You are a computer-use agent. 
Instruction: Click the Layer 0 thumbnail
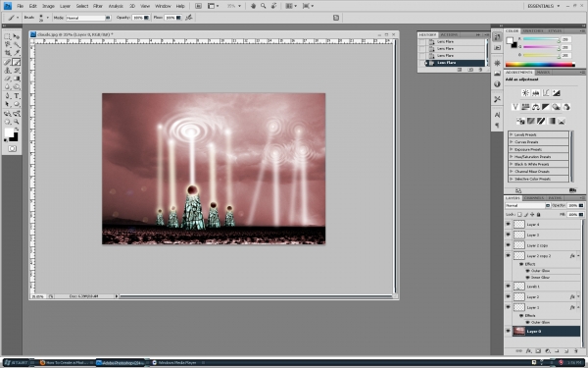click(x=519, y=332)
